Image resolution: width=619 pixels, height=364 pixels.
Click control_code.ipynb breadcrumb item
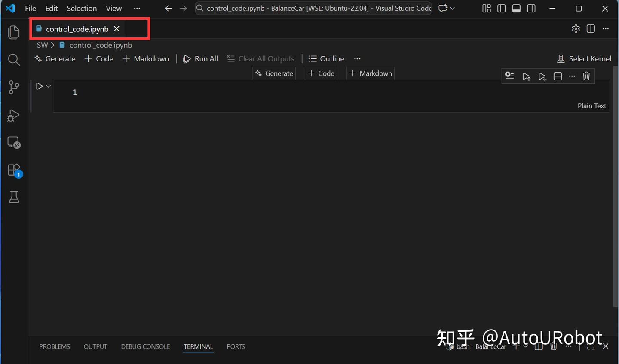coord(96,45)
